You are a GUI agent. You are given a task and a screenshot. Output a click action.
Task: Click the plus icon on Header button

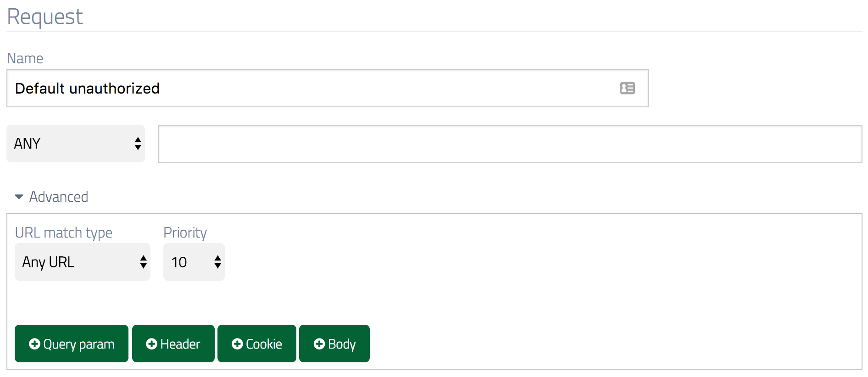(151, 344)
